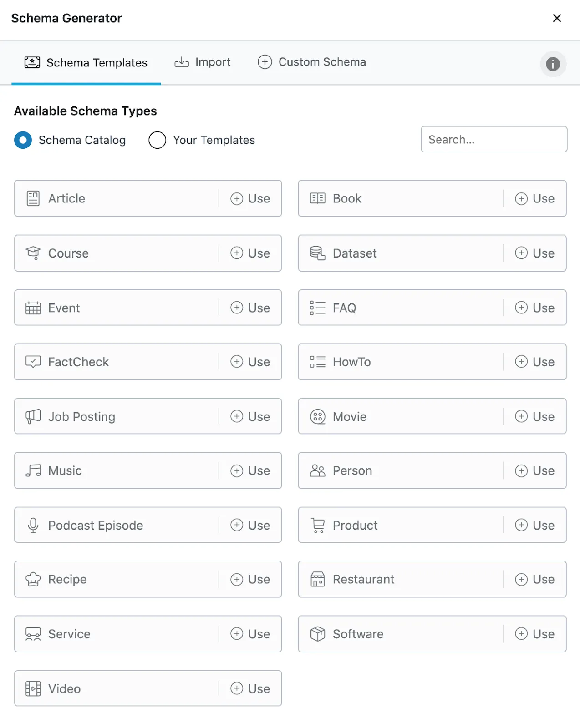580x728 pixels.
Task: Use the Movie schema
Action: 534,416
